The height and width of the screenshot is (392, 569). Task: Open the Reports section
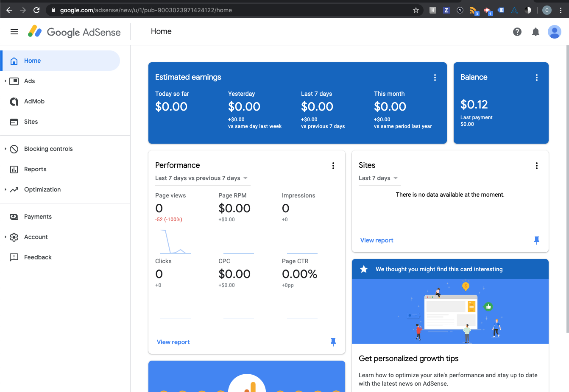[36, 169]
